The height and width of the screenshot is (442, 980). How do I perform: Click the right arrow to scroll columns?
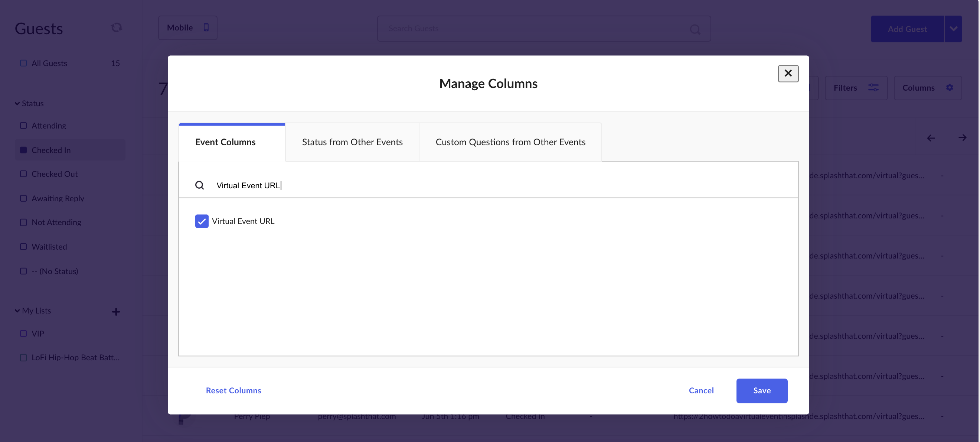(x=962, y=137)
